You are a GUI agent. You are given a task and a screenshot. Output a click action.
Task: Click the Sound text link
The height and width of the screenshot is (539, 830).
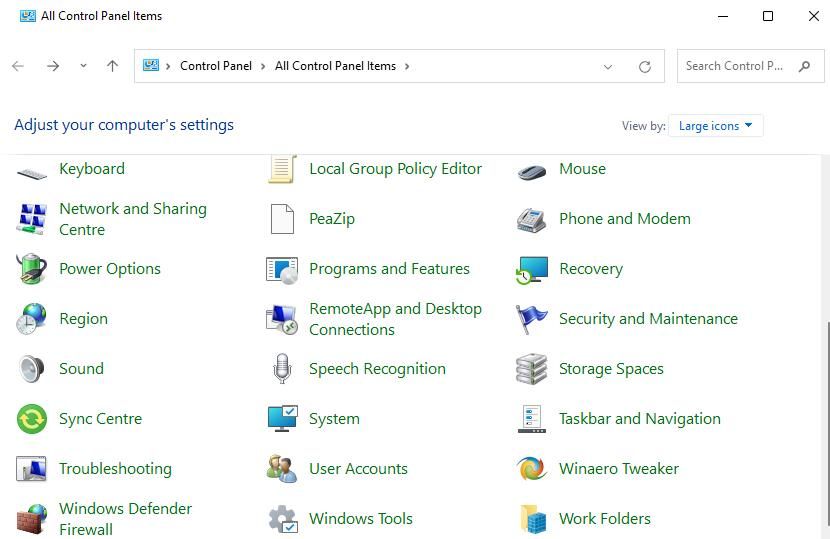point(82,369)
